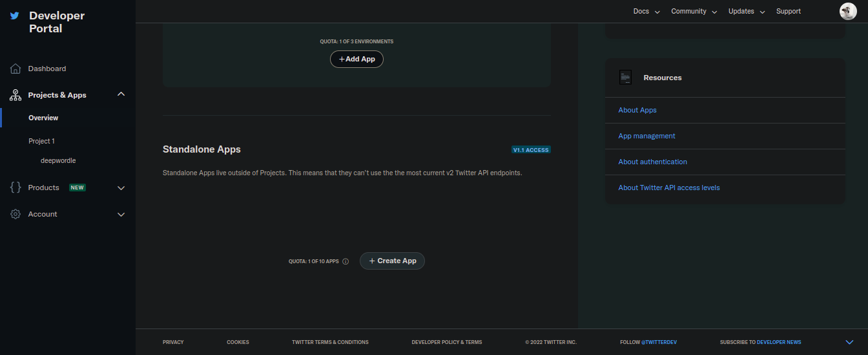The height and width of the screenshot is (355, 868).
Task: Click the Products curly braces icon
Action: click(15, 188)
